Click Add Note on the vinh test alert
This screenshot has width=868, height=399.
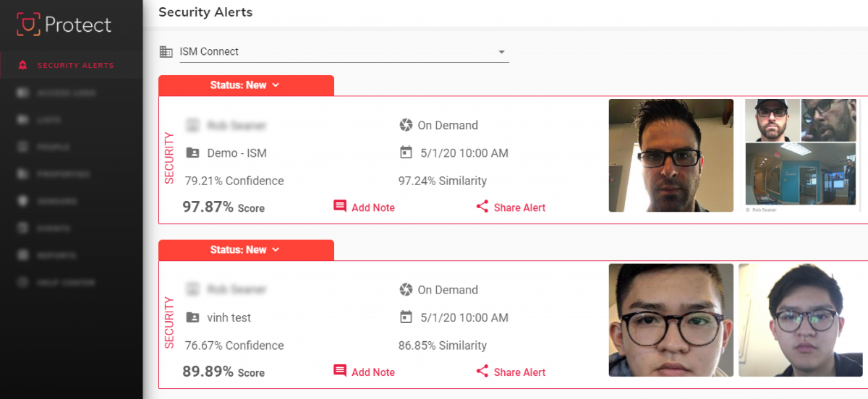coord(373,372)
